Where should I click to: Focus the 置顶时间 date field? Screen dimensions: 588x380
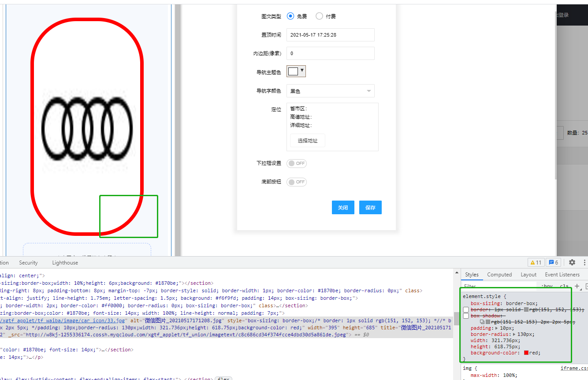331,35
